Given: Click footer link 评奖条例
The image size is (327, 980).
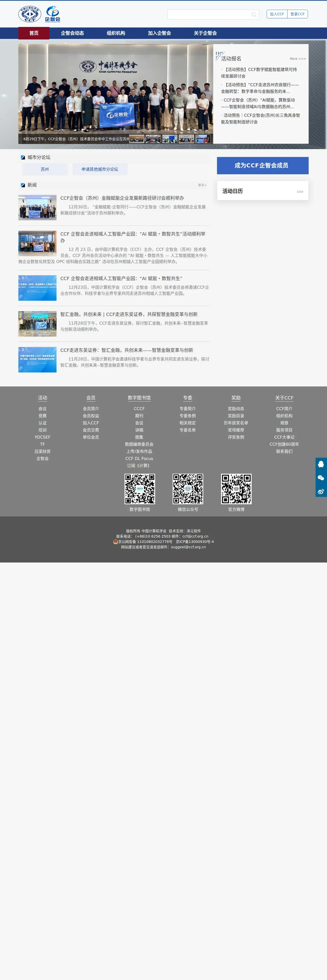Looking at the screenshot, I should pos(236,437).
